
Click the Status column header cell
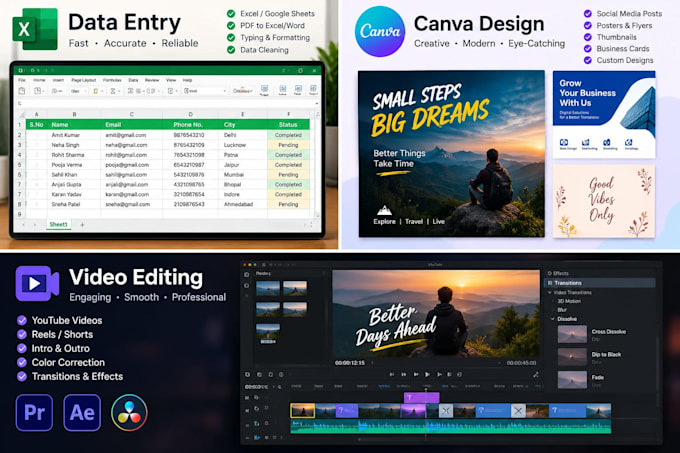288,124
